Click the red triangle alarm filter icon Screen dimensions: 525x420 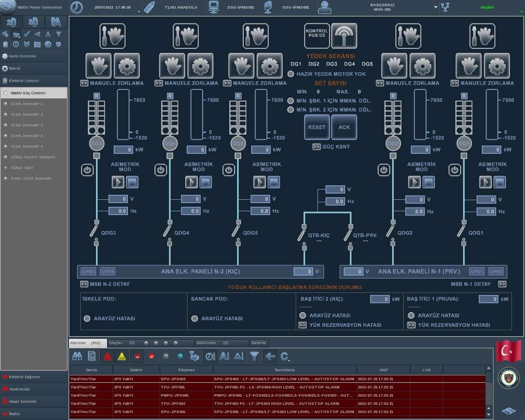pos(107,356)
